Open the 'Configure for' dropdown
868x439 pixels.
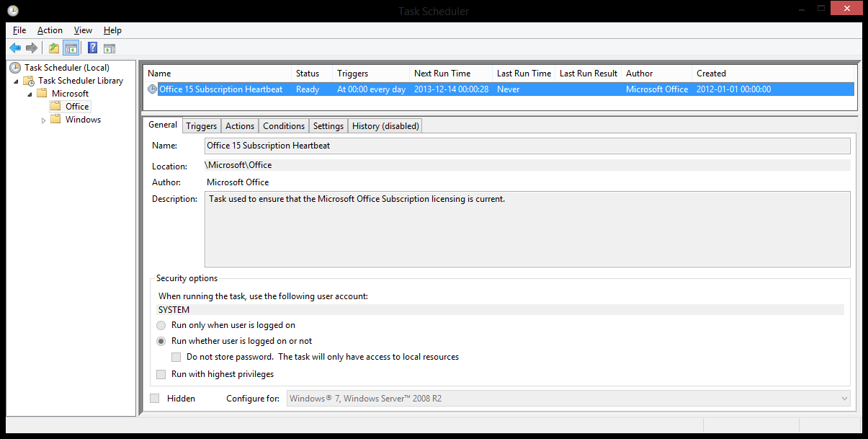point(568,398)
